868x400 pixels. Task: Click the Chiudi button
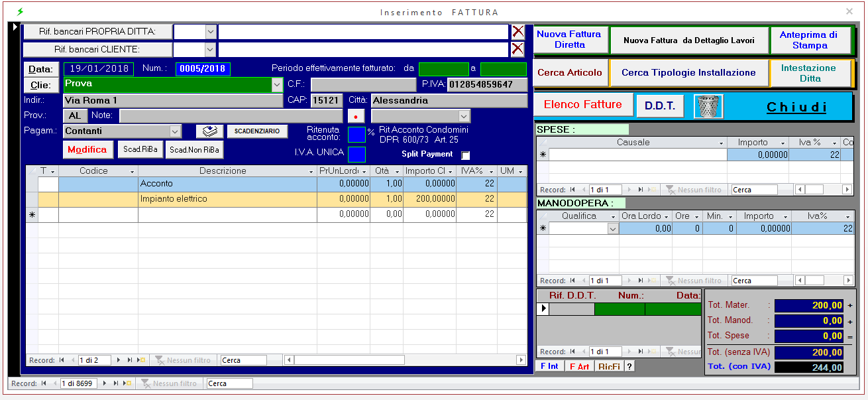point(796,107)
